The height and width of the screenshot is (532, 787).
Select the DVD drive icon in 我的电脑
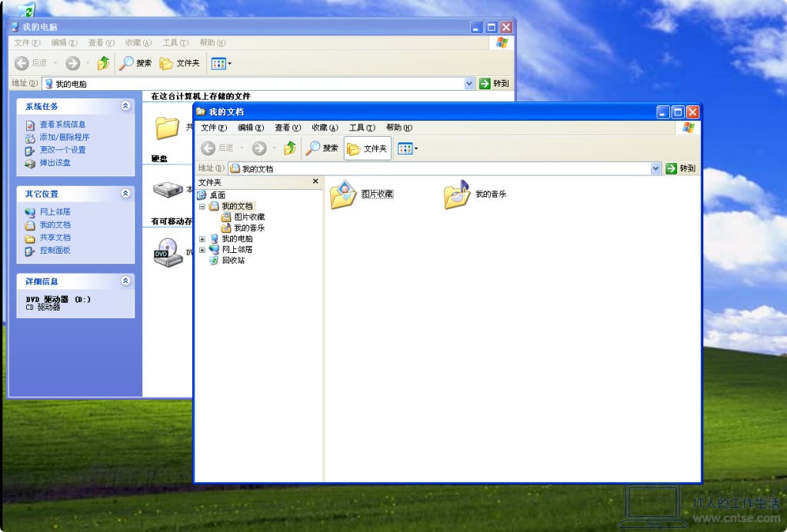coord(168,252)
